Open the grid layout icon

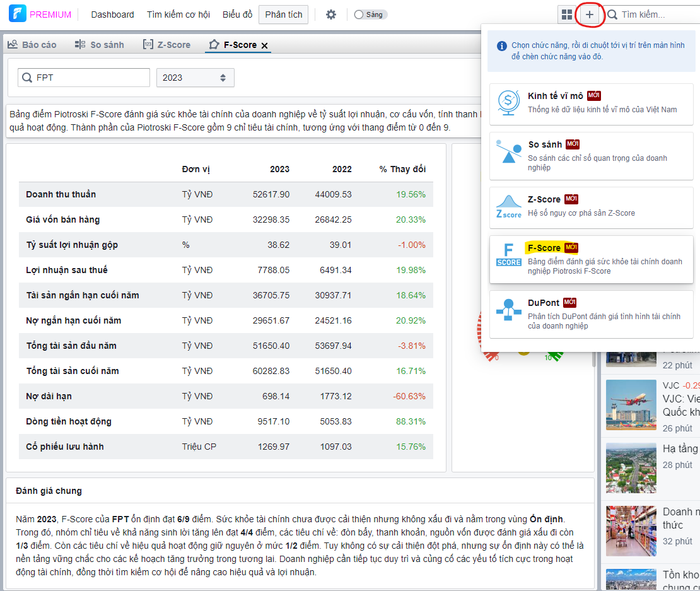coord(566,15)
